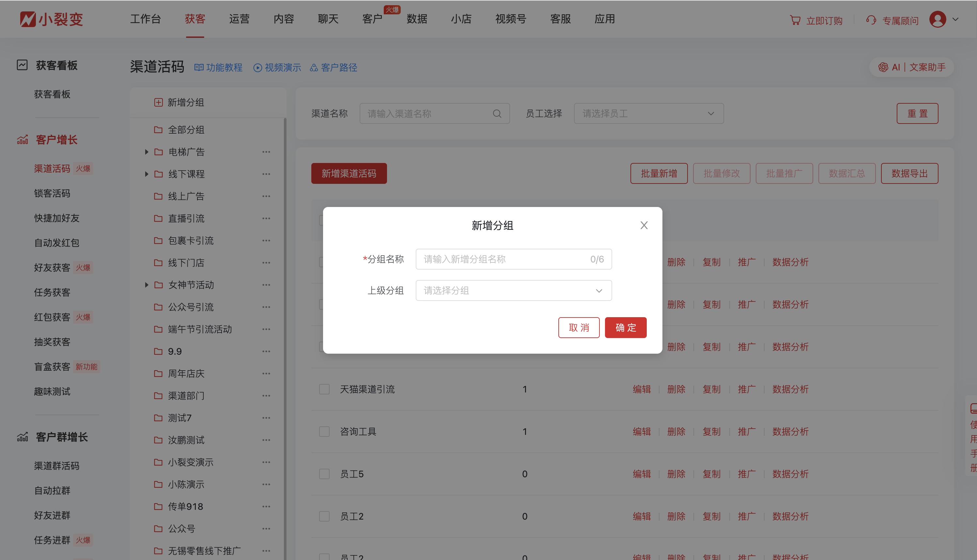Click the 分组名称 input field
This screenshot has width=977, height=560.
pyautogui.click(x=504, y=259)
